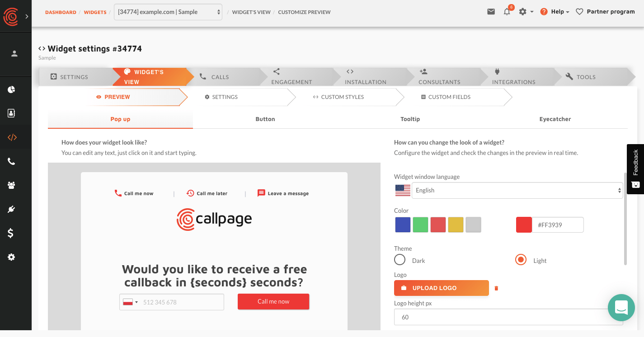644x337 pixels.
Task: Select the Dark theme radio button
Action: [x=400, y=260]
